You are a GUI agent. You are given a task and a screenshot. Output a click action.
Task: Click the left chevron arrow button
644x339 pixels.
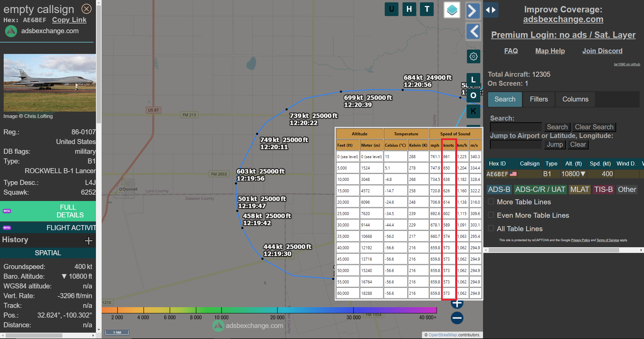473,31
